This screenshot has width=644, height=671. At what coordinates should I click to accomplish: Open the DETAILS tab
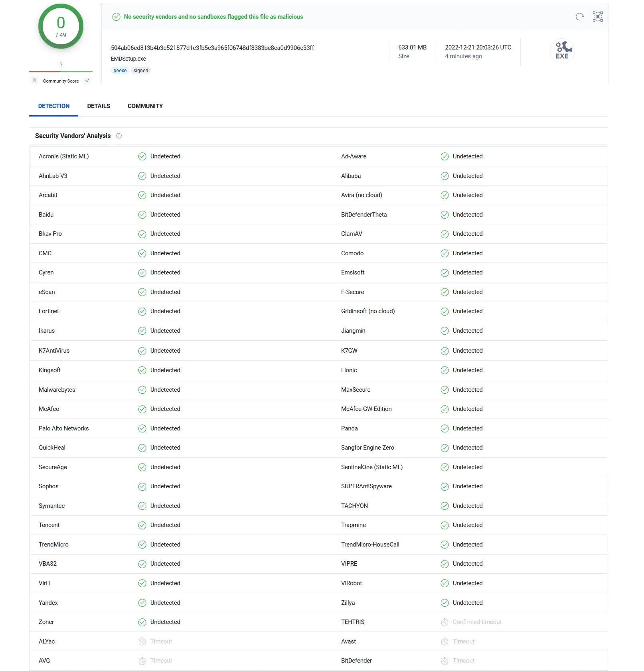click(x=99, y=106)
